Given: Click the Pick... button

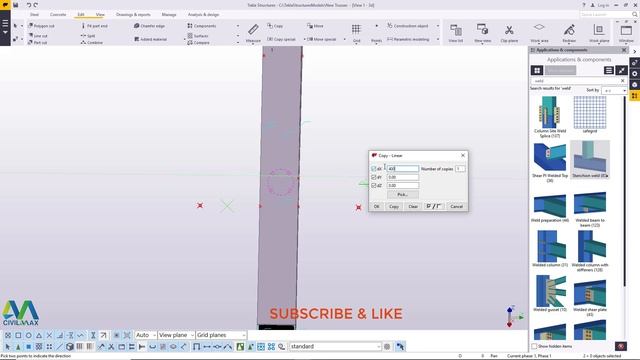Looking at the screenshot, I should [x=402, y=195].
